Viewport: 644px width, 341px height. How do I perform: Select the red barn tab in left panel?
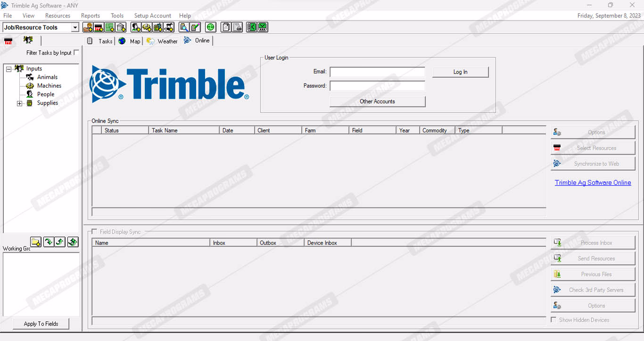click(x=8, y=41)
